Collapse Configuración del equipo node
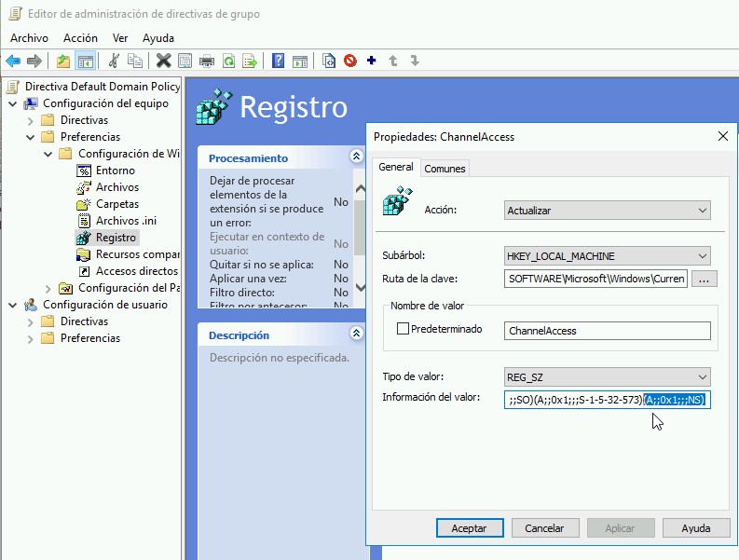This screenshot has width=739, height=560. point(13,103)
